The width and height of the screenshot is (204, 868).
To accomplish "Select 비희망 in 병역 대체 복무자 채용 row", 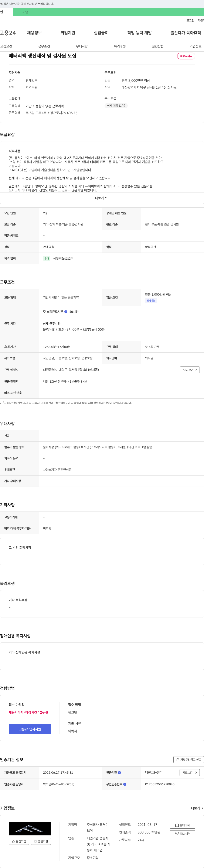I will 47,528.
